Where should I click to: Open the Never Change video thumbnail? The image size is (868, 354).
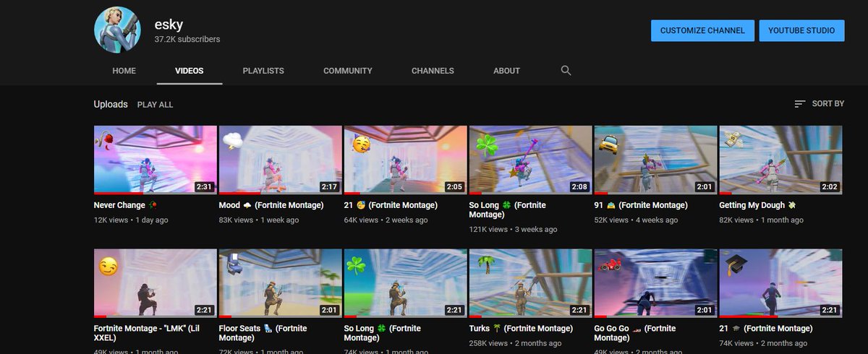click(x=156, y=160)
